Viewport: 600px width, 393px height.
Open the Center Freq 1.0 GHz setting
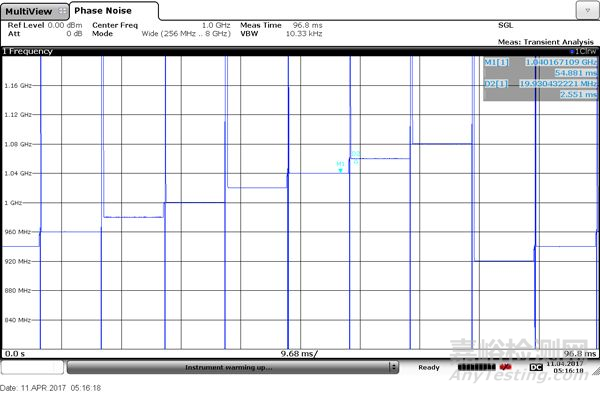[x=161, y=25]
